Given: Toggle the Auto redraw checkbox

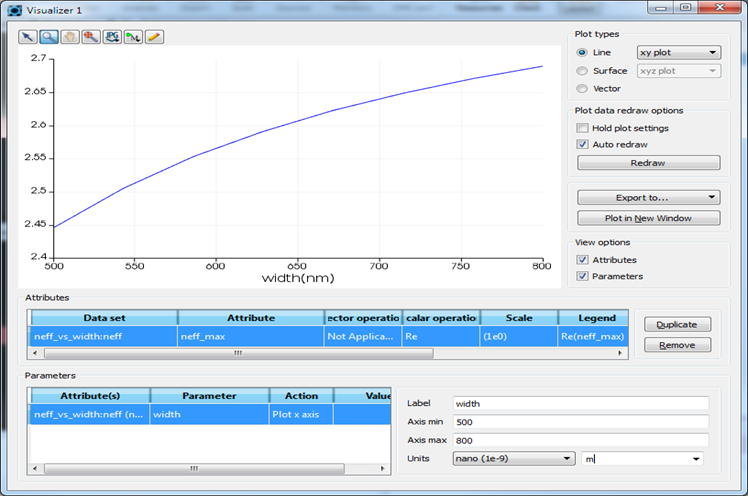Looking at the screenshot, I should (582, 144).
